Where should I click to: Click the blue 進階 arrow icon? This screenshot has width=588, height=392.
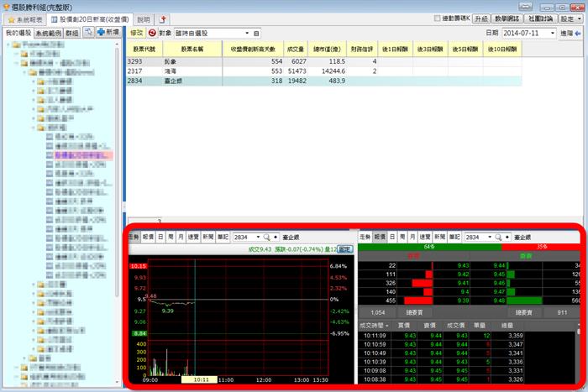point(578,34)
